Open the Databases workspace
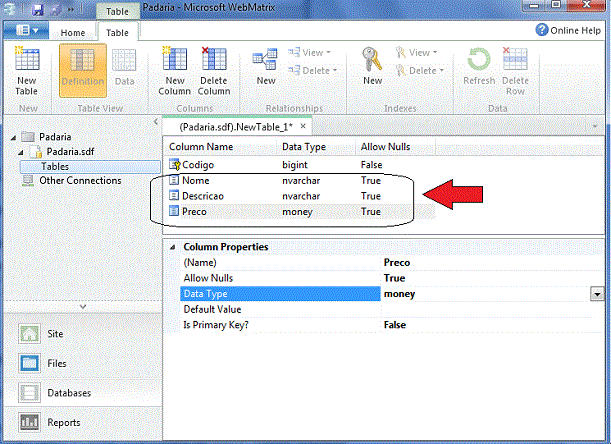 tap(69, 393)
